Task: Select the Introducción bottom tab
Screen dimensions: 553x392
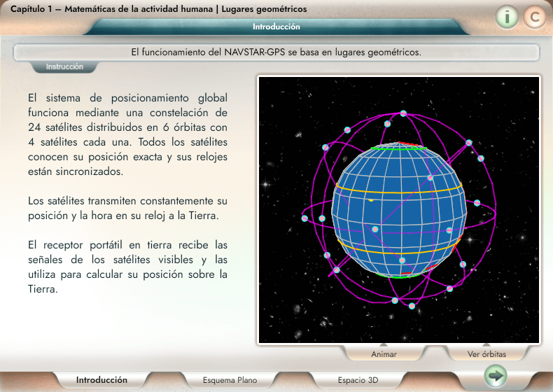Action: click(101, 380)
